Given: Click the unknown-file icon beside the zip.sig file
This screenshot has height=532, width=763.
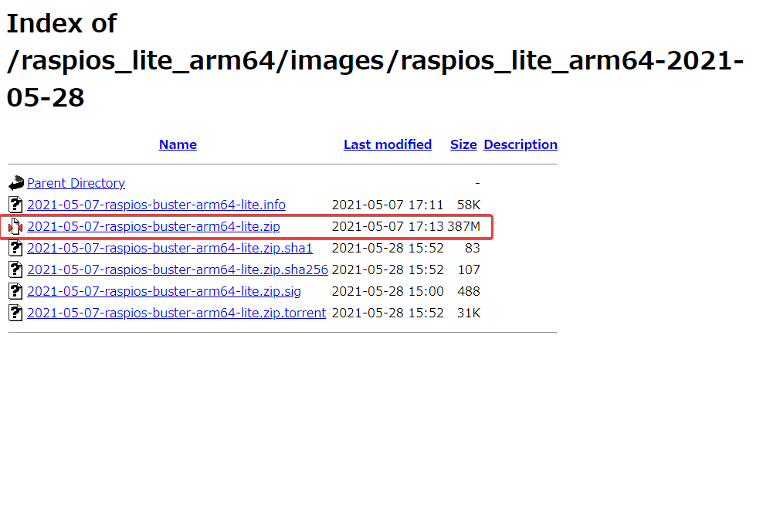Looking at the screenshot, I should point(15,291).
